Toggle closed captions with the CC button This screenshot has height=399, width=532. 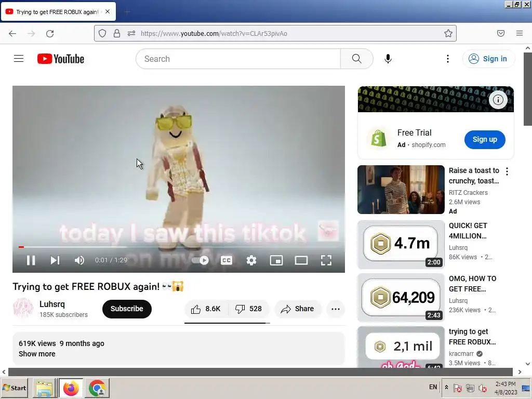point(227,260)
